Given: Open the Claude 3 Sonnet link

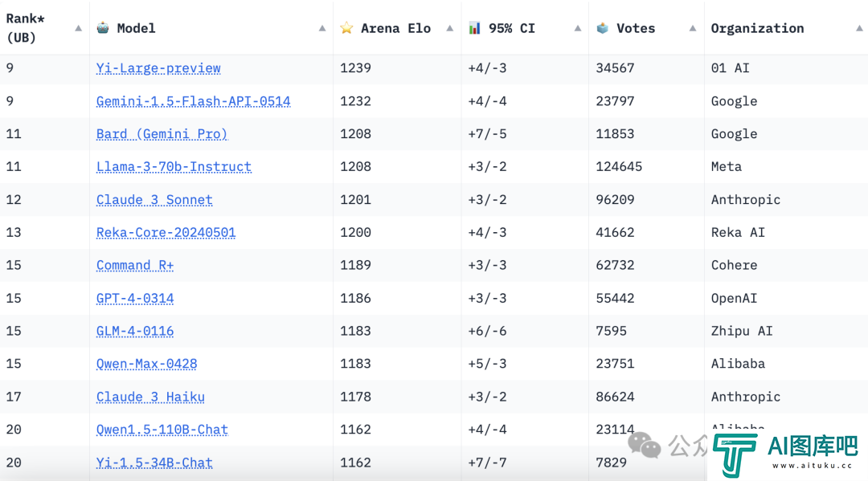Looking at the screenshot, I should pyautogui.click(x=154, y=200).
